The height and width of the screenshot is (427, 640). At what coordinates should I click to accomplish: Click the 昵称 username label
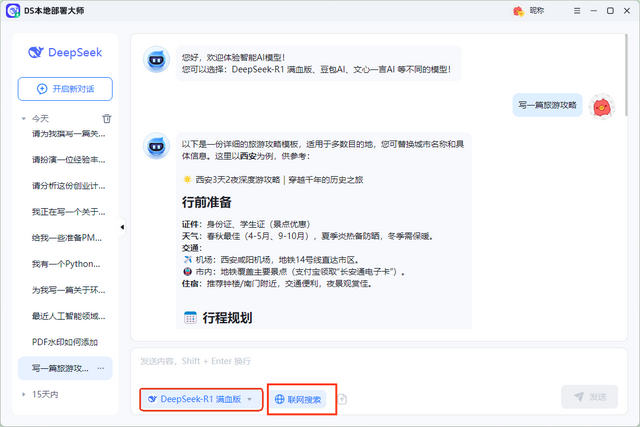click(537, 11)
